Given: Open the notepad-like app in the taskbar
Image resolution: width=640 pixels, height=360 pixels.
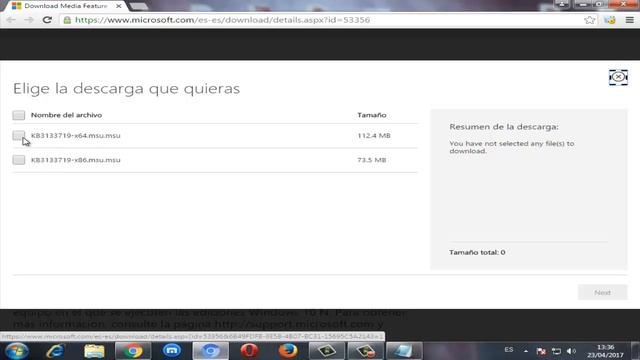Looking at the screenshot, I should pos(403,351).
